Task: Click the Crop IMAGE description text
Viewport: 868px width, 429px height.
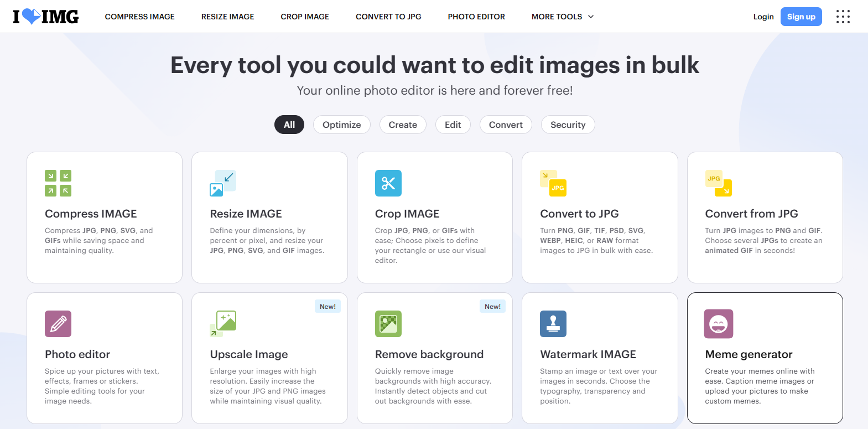Action: point(430,245)
